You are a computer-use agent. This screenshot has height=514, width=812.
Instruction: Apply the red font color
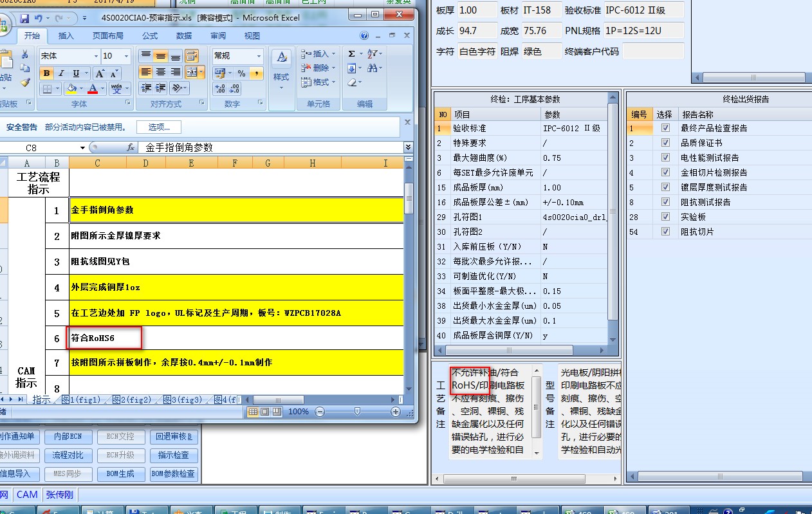click(x=93, y=88)
